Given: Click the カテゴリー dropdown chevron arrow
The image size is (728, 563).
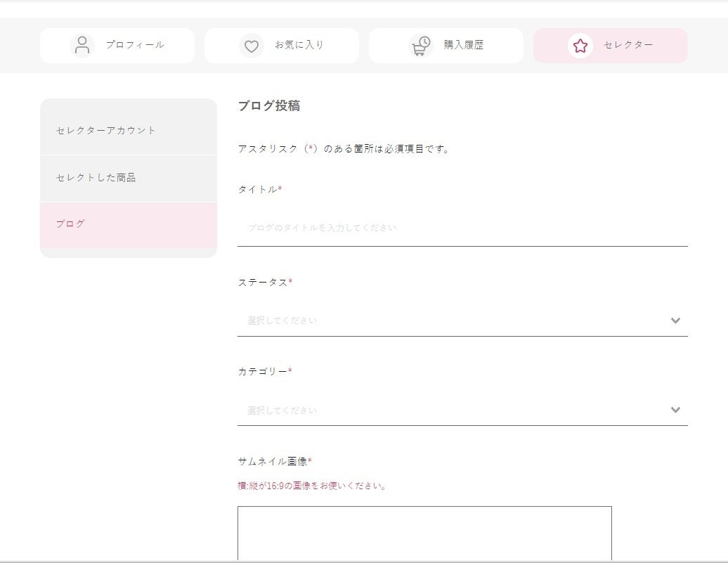Looking at the screenshot, I should pyautogui.click(x=675, y=410).
